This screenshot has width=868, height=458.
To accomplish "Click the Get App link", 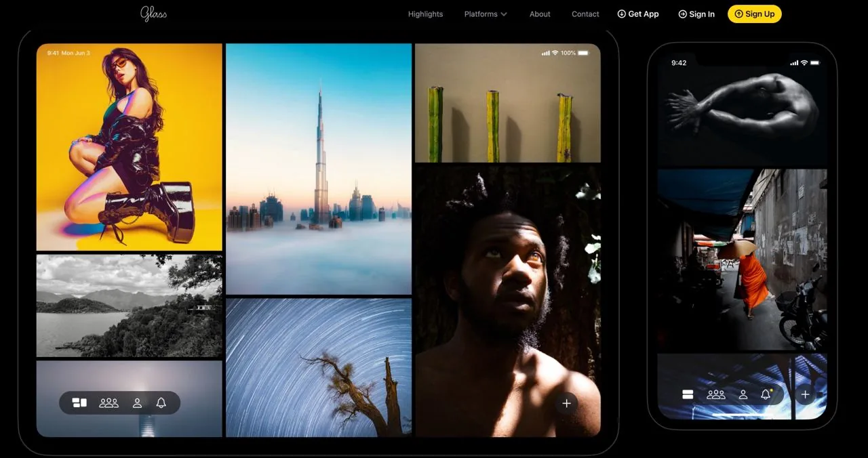I will pos(638,14).
